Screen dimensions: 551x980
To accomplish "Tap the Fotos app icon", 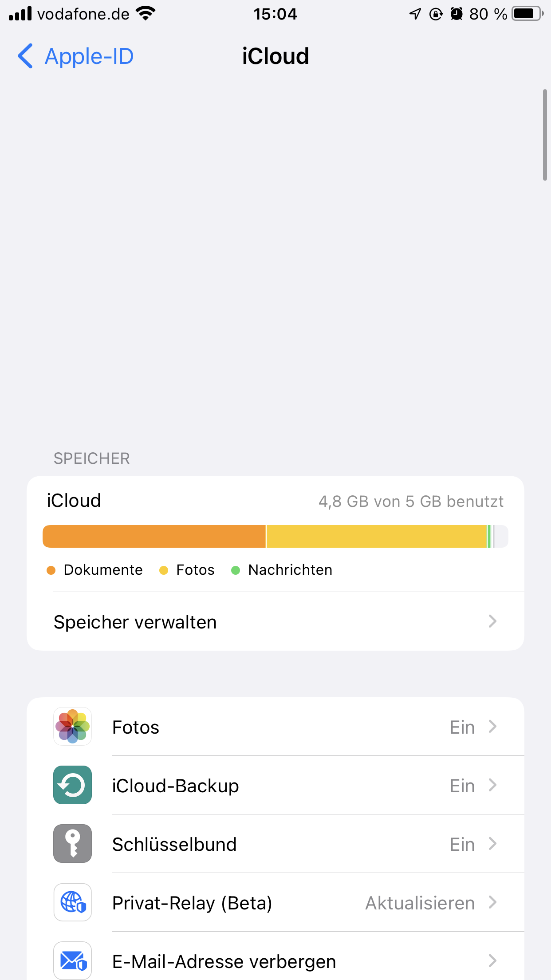I will (x=72, y=727).
